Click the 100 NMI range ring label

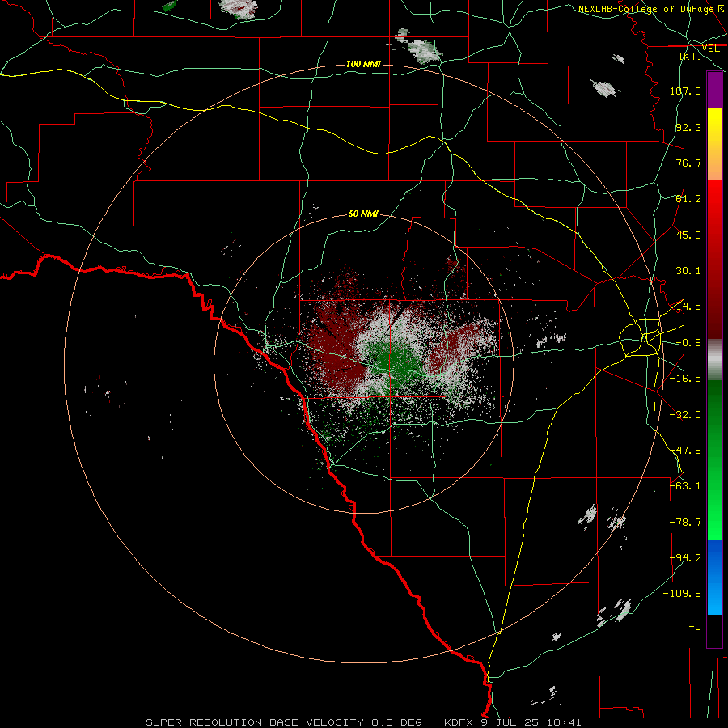pos(363,64)
